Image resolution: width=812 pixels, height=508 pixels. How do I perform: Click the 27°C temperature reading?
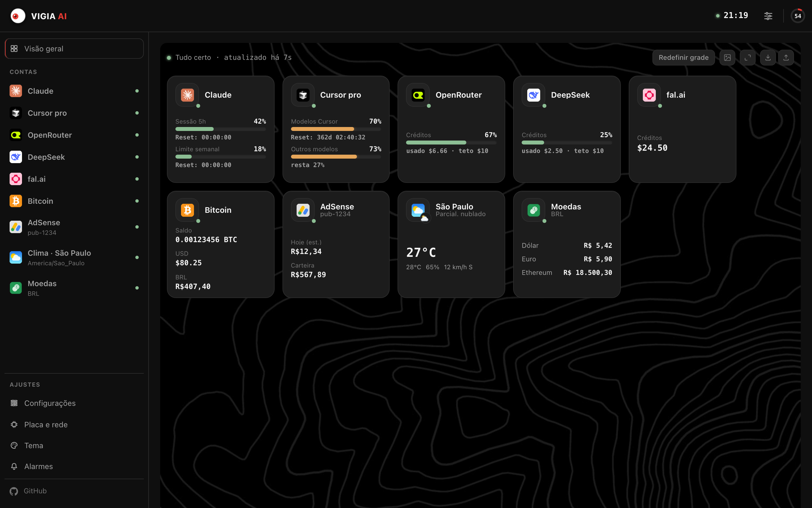[x=421, y=252]
